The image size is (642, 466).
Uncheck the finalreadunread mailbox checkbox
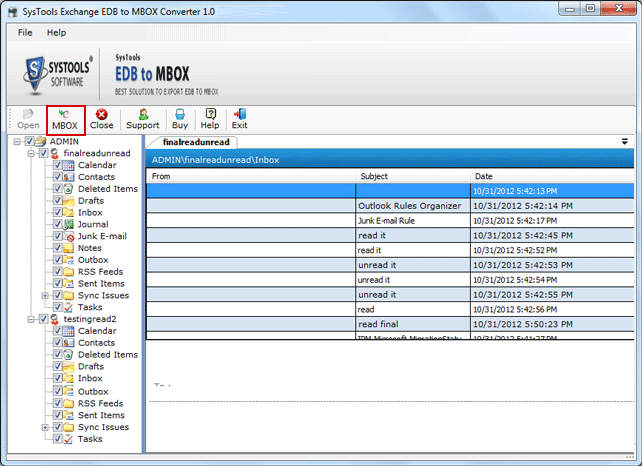point(43,153)
